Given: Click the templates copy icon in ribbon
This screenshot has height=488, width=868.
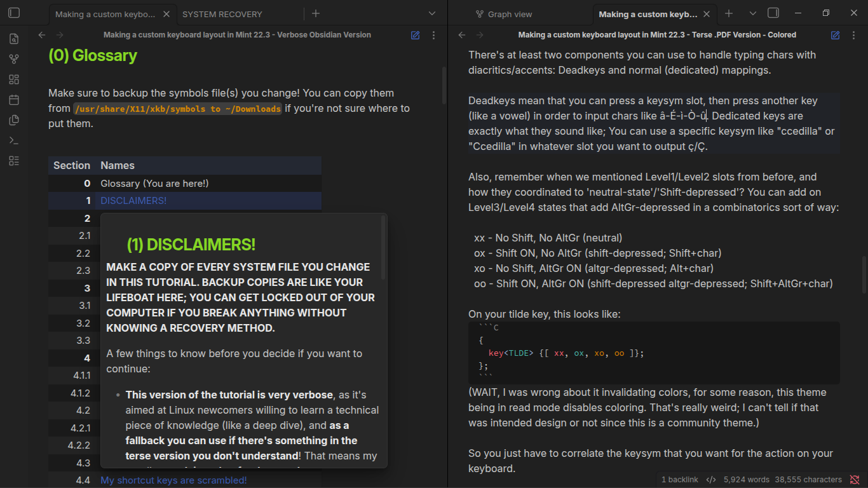Looking at the screenshot, I should [14, 120].
